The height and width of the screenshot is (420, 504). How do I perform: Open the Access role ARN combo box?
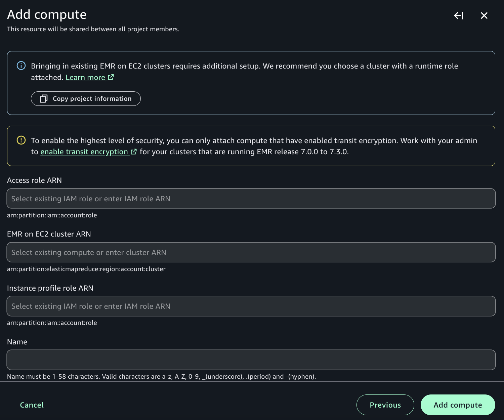[251, 199]
